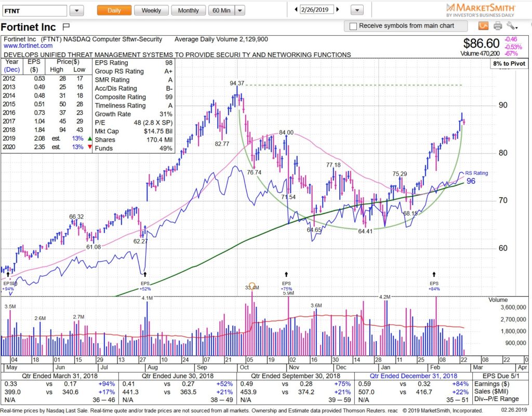The image size is (532, 416).
Task: Click the Group RS Rating A+ row
Action: [x=134, y=71]
